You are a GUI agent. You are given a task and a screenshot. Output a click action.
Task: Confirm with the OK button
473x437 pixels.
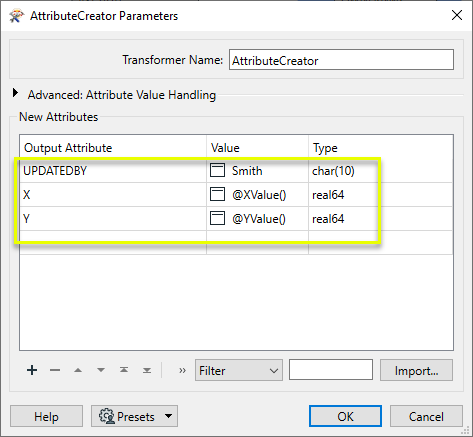pyautogui.click(x=345, y=416)
